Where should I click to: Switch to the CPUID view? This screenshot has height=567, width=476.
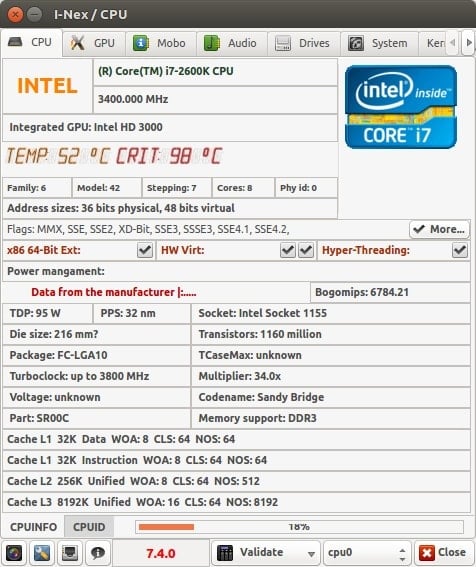pos(89,527)
